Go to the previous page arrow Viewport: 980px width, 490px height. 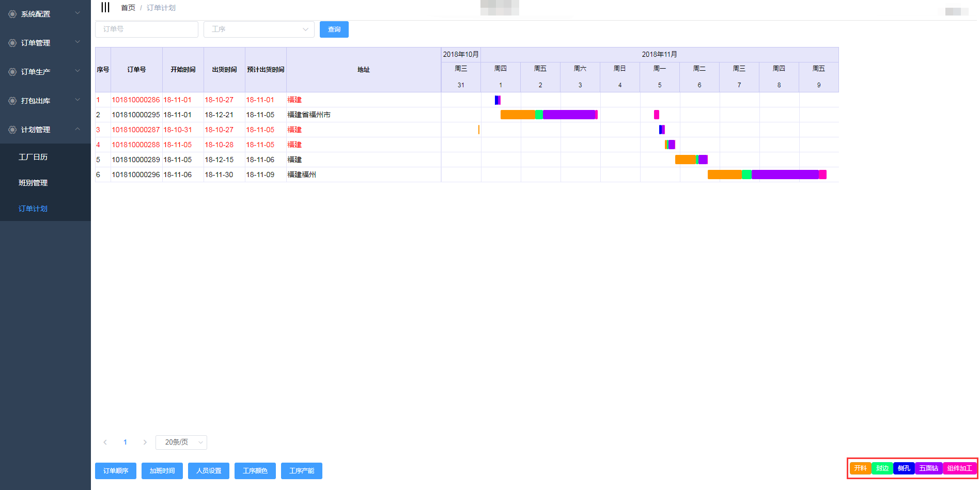tap(105, 442)
